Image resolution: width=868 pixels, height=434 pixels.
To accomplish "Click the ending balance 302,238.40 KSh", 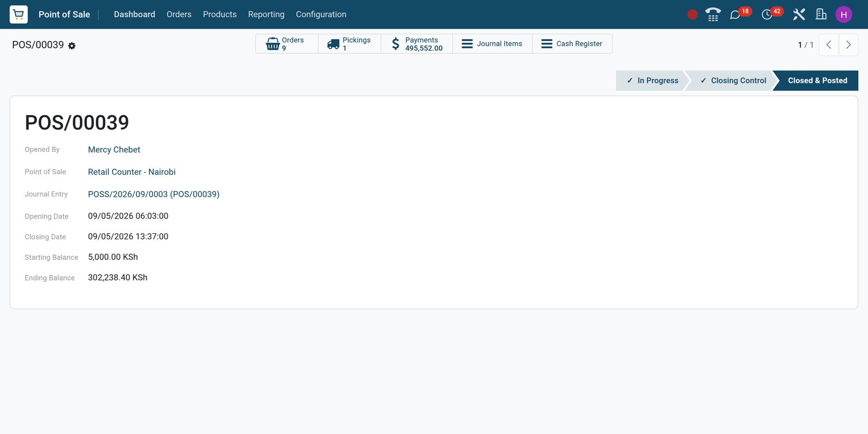I will coord(118,278).
